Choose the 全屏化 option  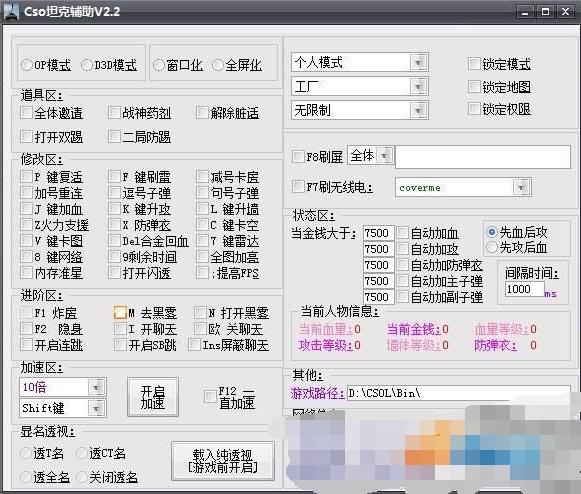[x=218, y=65]
